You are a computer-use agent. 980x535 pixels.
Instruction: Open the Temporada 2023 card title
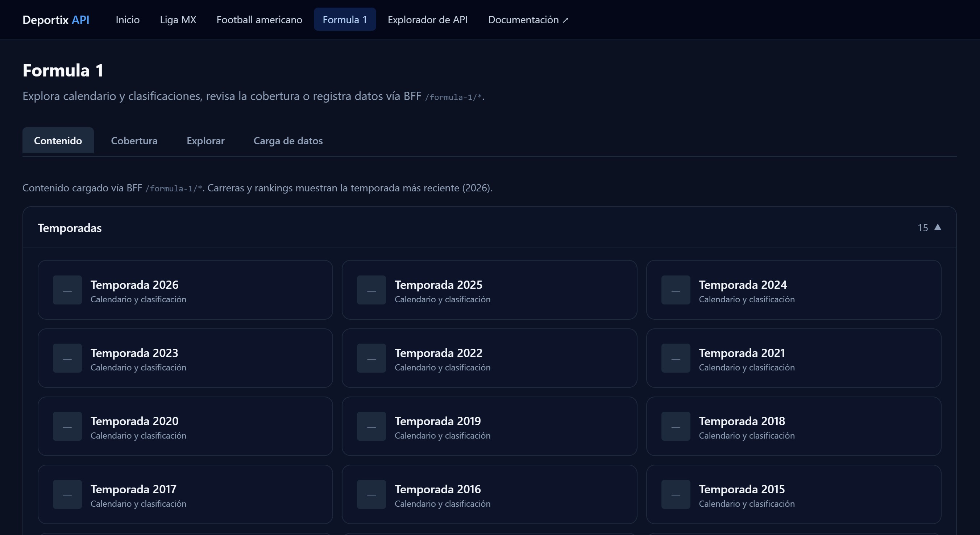coord(134,353)
